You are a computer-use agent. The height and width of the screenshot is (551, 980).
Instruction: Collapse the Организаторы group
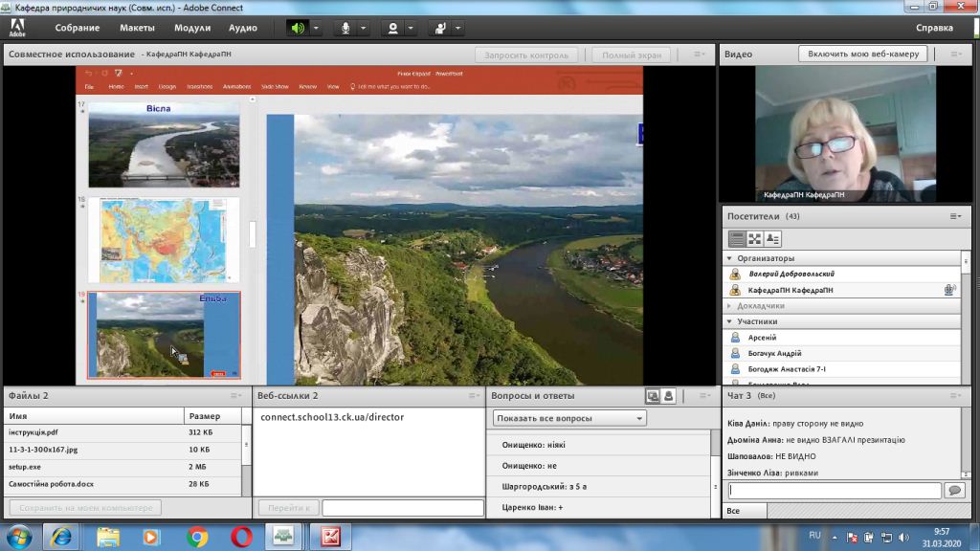point(729,258)
